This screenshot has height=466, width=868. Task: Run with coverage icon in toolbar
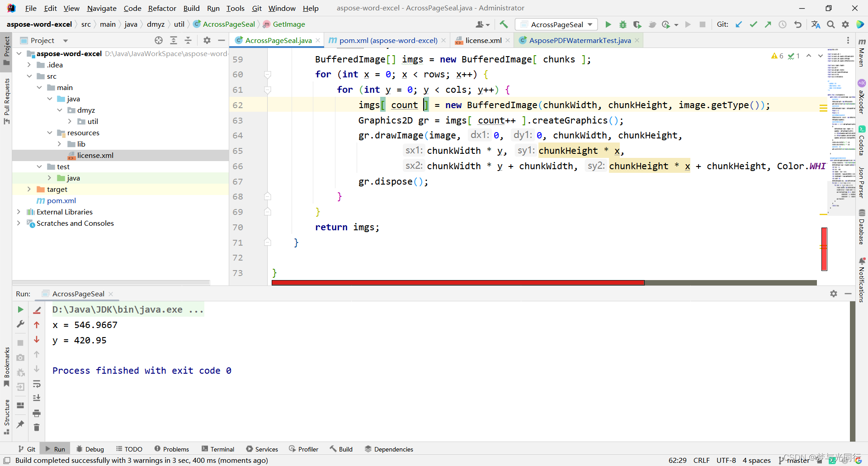click(x=637, y=24)
